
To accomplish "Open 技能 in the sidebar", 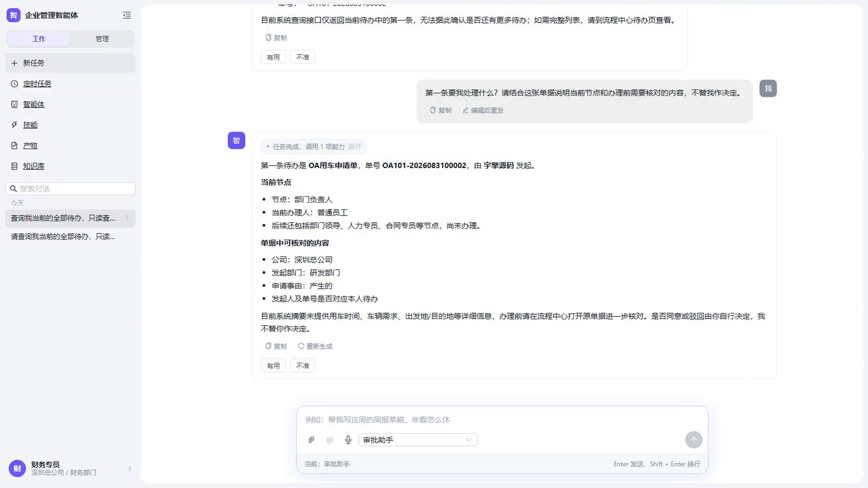I will click(x=30, y=125).
